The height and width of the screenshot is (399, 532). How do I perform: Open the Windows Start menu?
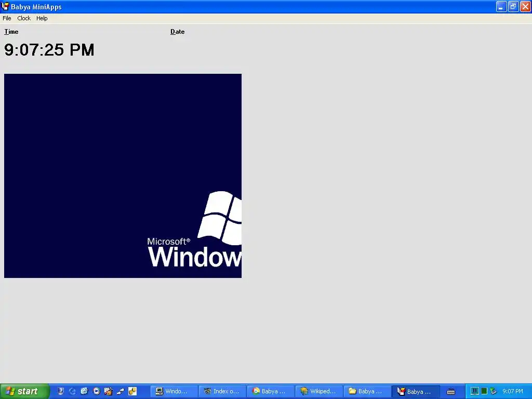[x=25, y=391]
